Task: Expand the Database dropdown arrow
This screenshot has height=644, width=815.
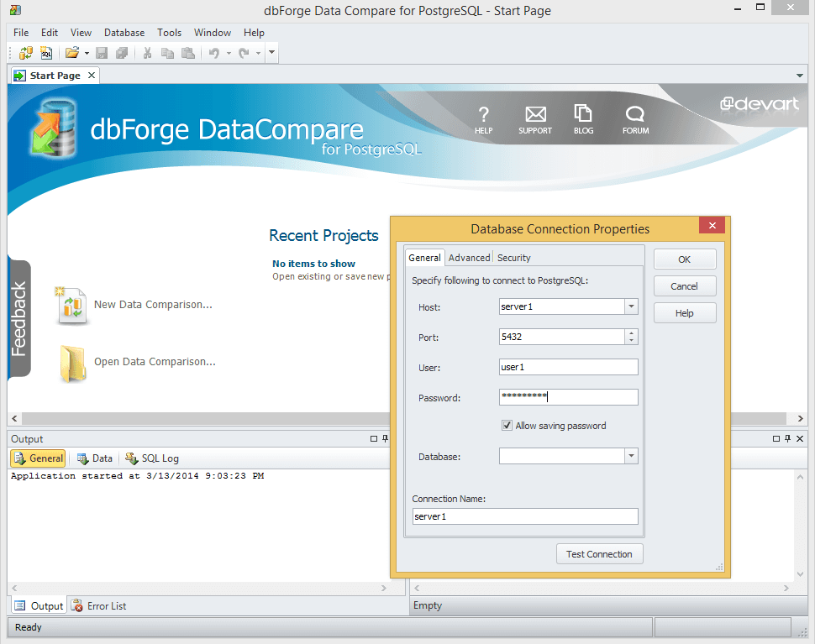Action: point(631,456)
